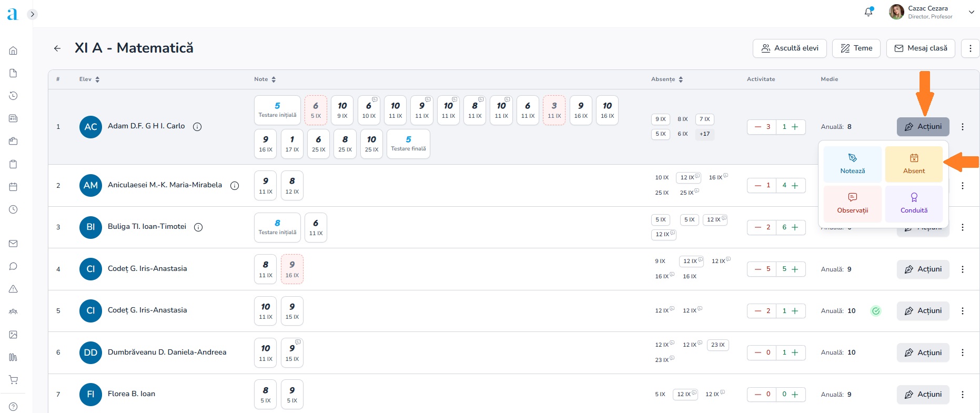Image resolution: width=980 pixels, height=413 pixels.
Task: Open the help question mark icon
Action: 14,407
